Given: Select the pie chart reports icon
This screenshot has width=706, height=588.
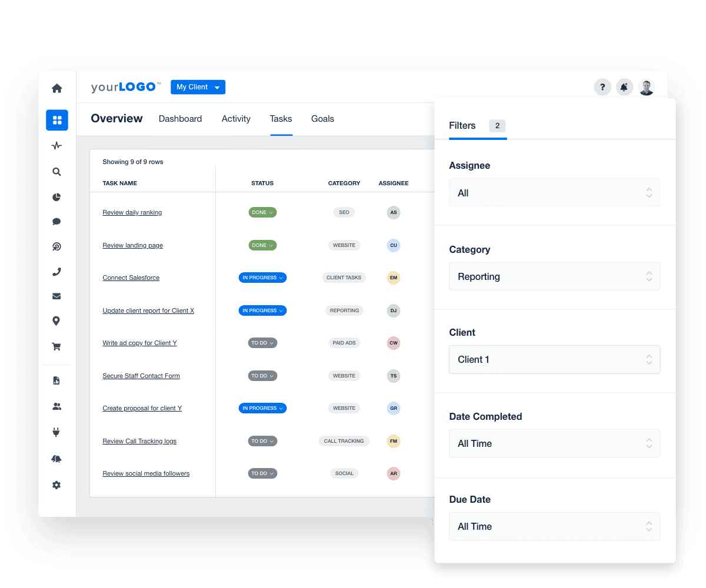Looking at the screenshot, I should point(56,197).
